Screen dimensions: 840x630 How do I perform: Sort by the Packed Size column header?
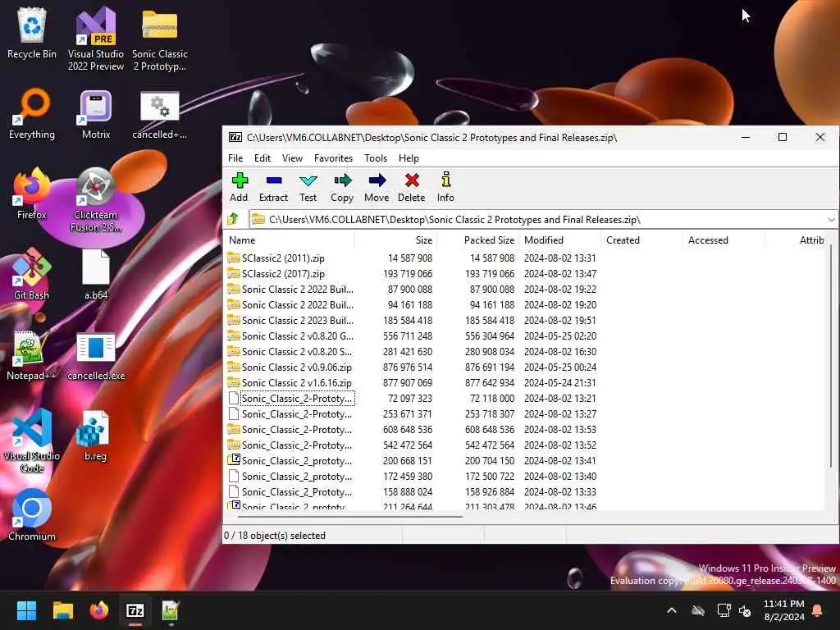point(478,240)
